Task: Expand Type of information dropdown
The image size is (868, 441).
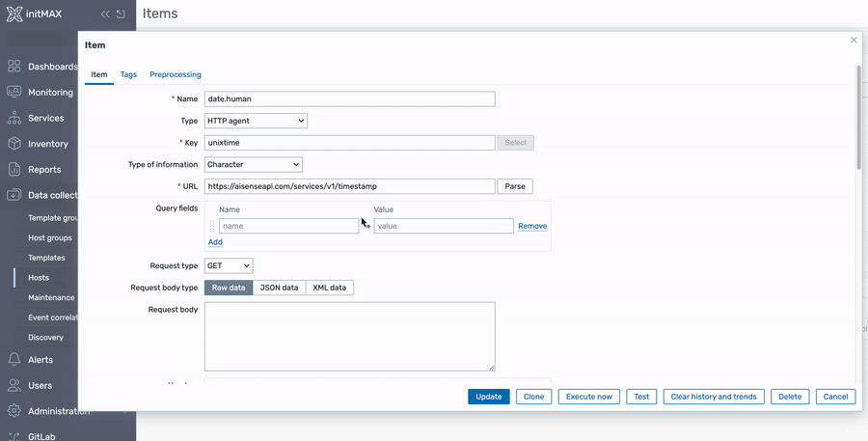Action: (253, 165)
